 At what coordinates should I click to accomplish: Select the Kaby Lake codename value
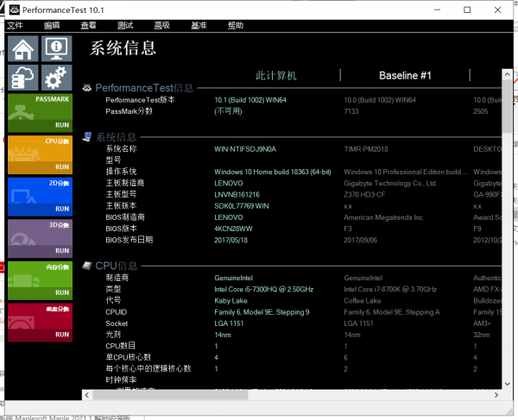231,301
